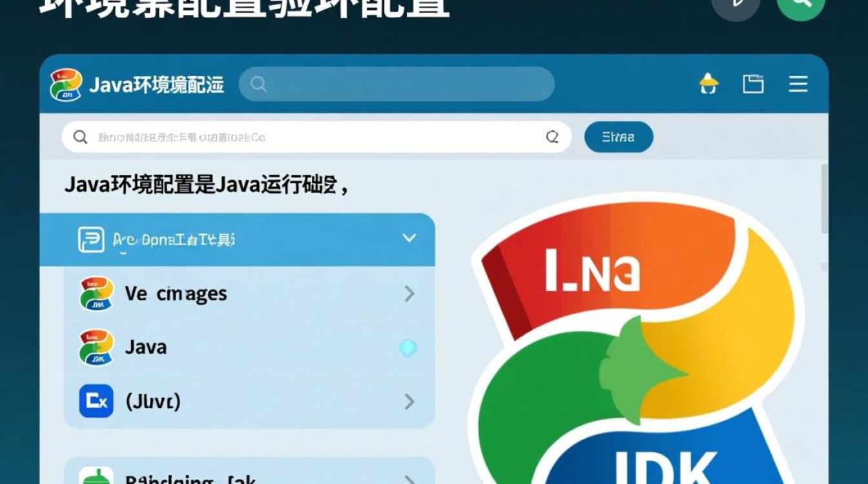Screen dimensions: 868x484
Task: Click the JDK icon next to 'Ve cmages'
Action: [x=94, y=294]
